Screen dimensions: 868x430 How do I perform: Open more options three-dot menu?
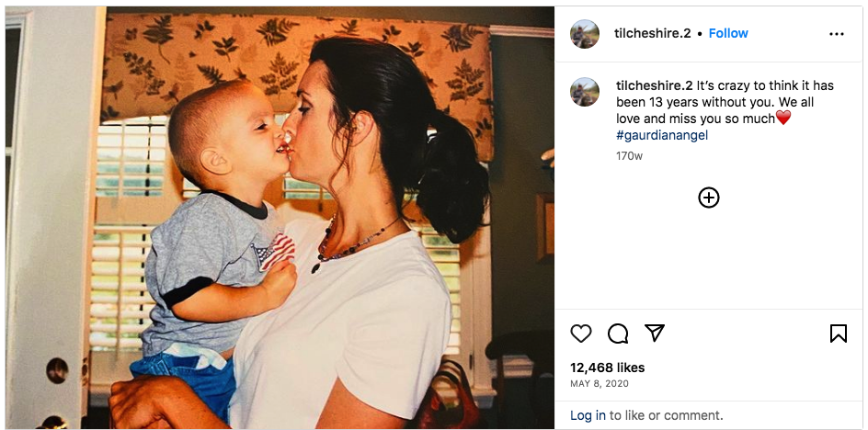coord(837,34)
